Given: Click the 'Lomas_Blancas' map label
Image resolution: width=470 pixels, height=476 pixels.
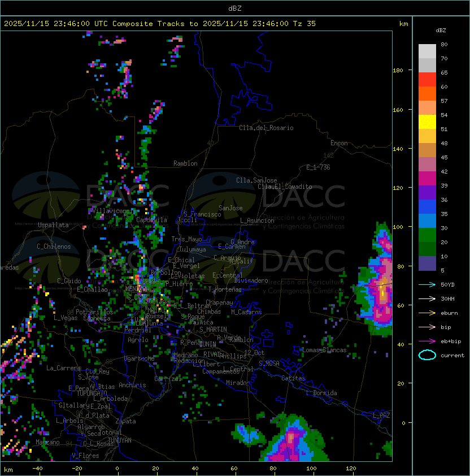Looking at the screenshot, I should pyautogui.click(x=324, y=350).
